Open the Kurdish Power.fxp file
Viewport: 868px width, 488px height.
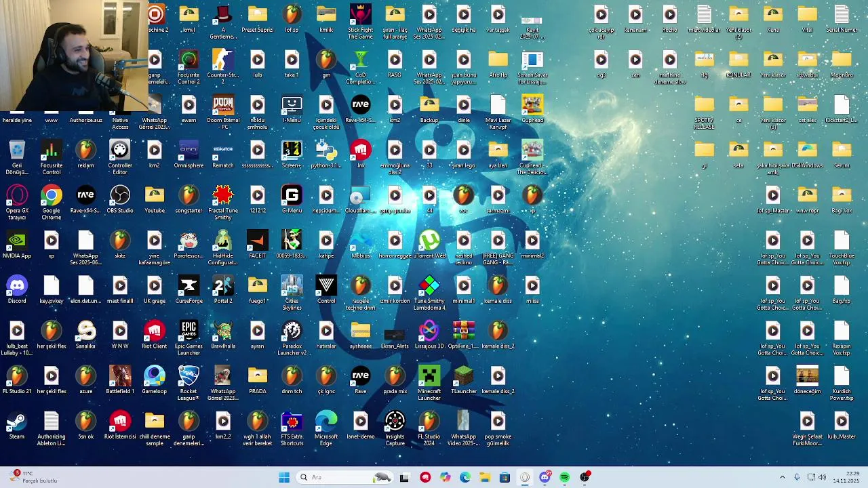pyautogui.click(x=842, y=384)
